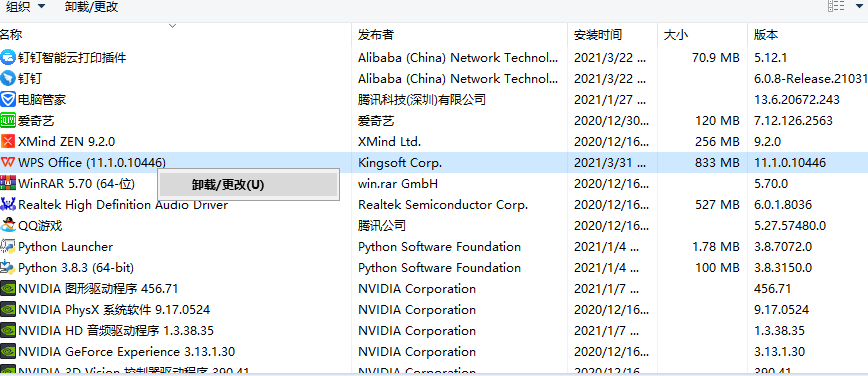Click the sort arrow above 名称 column

click(x=173, y=25)
